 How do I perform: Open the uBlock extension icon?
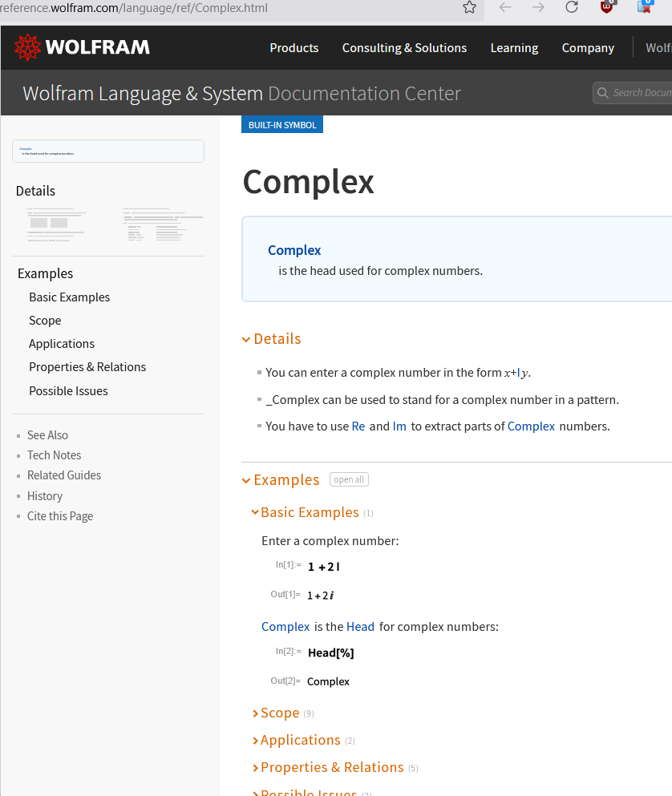(x=608, y=7)
